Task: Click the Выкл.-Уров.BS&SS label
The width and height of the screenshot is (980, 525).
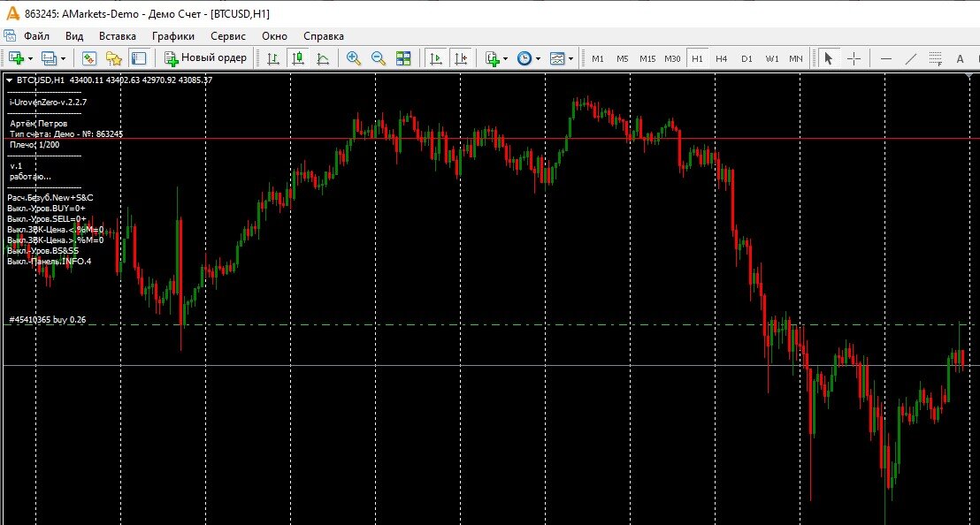Action: point(43,250)
